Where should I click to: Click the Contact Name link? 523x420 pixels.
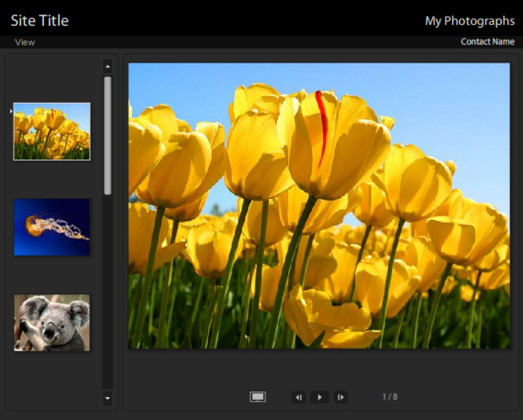coord(487,41)
